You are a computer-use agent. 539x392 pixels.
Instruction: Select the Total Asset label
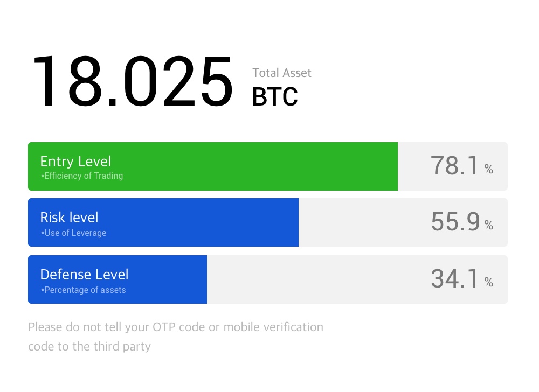(x=282, y=73)
